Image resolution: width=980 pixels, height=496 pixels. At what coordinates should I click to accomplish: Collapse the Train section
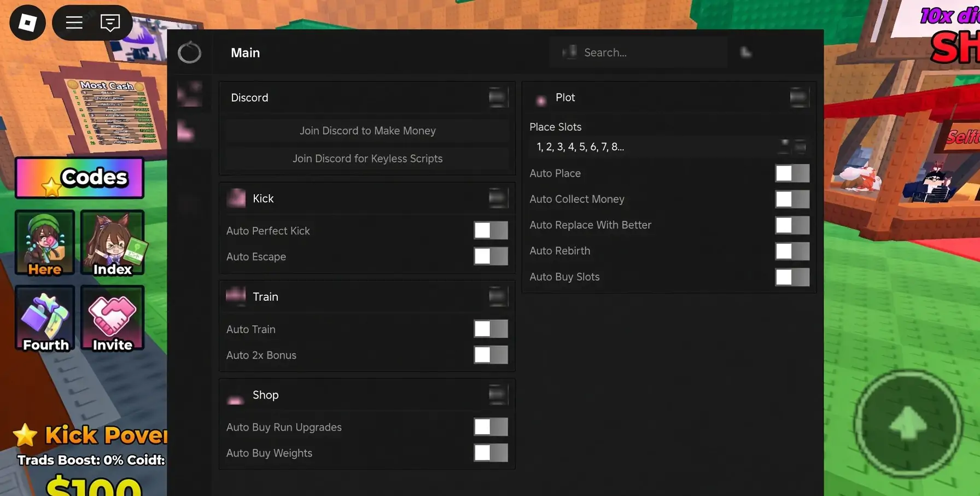click(498, 296)
